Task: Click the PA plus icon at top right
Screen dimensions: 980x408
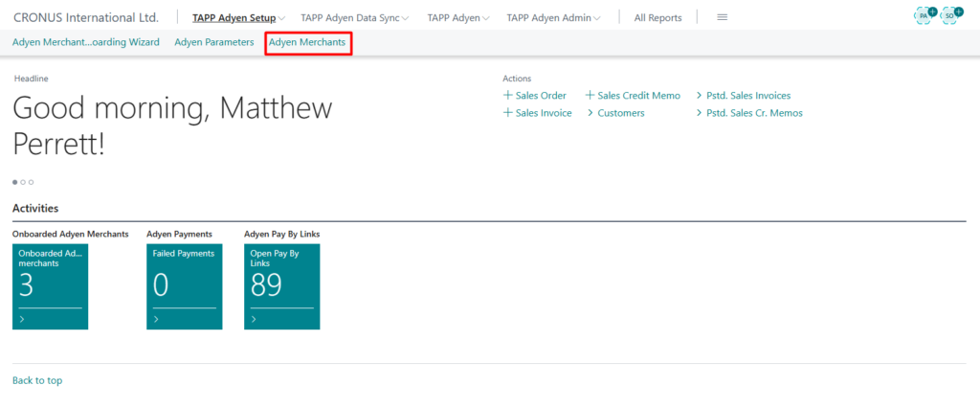Action: pyautogui.click(x=925, y=16)
